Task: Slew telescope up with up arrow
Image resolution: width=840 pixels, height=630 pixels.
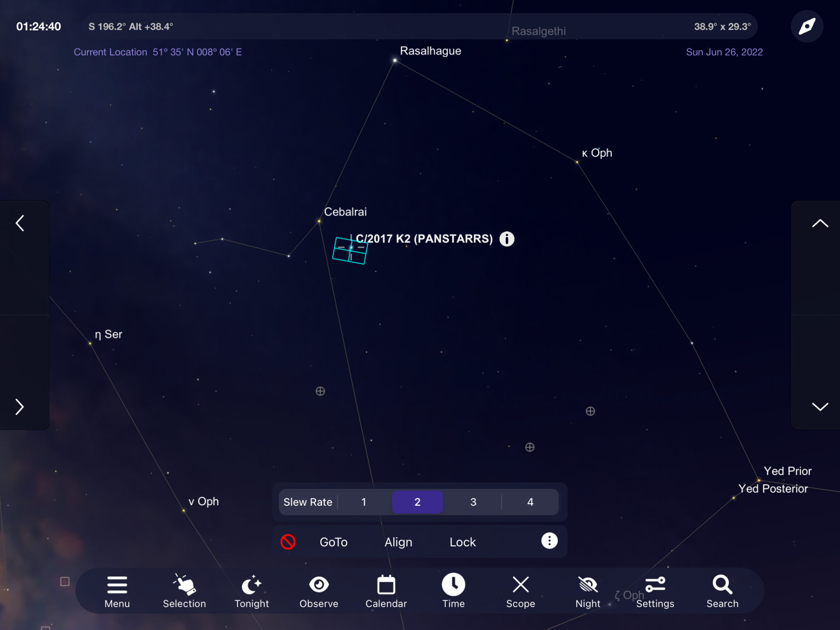Action: pos(820,223)
